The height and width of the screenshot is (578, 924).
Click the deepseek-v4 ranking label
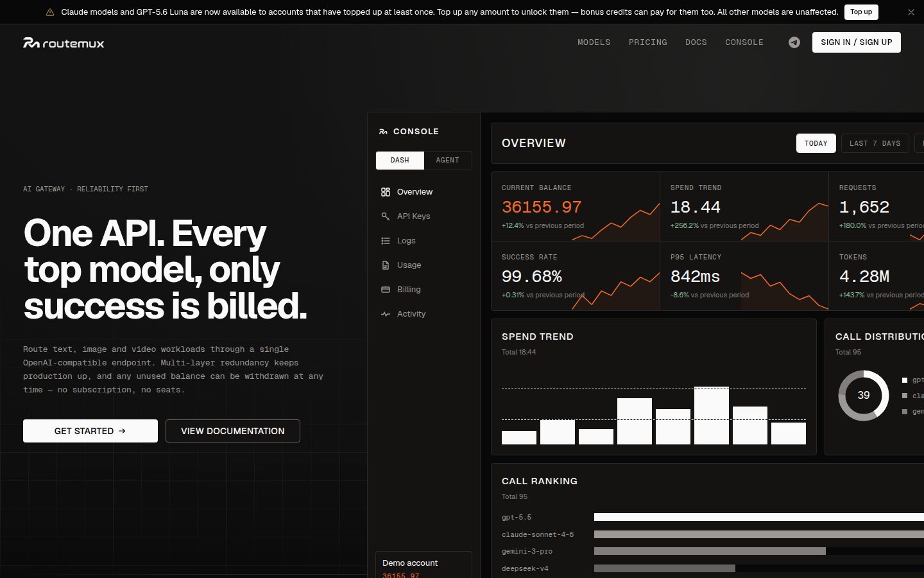(525, 568)
